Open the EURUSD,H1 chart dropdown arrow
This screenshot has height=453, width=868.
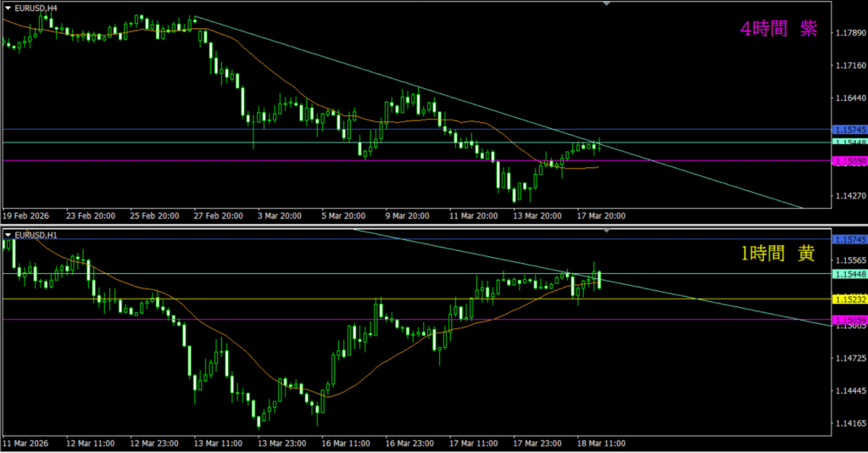[x=8, y=233]
